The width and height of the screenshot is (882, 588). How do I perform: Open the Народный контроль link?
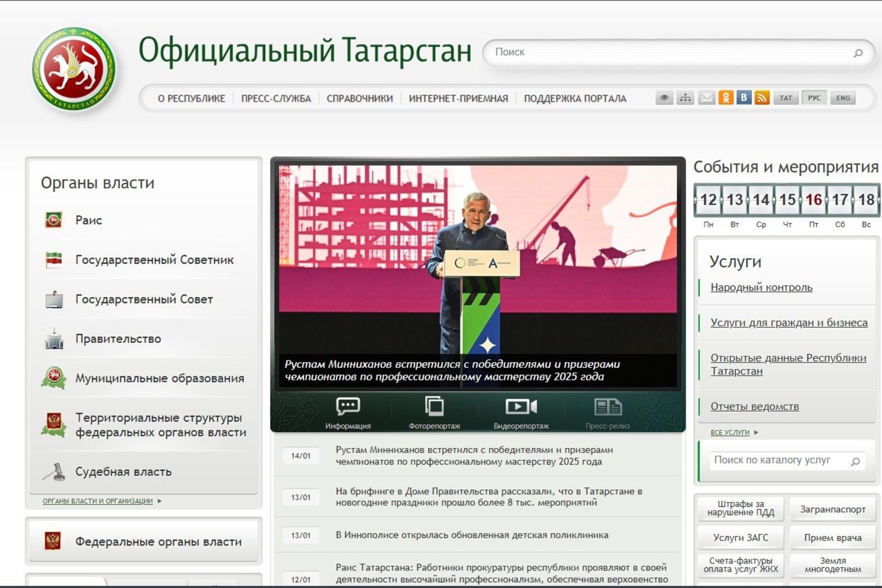tap(761, 288)
